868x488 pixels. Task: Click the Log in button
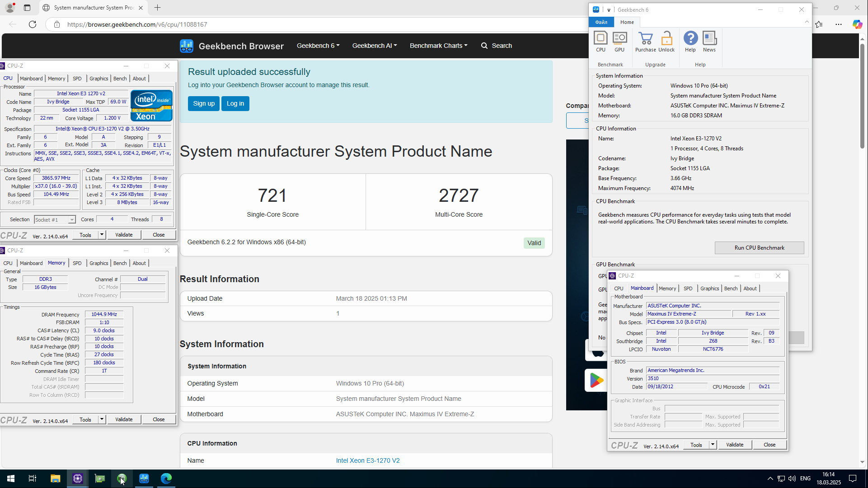pyautogui.click(x=235, y=103)
